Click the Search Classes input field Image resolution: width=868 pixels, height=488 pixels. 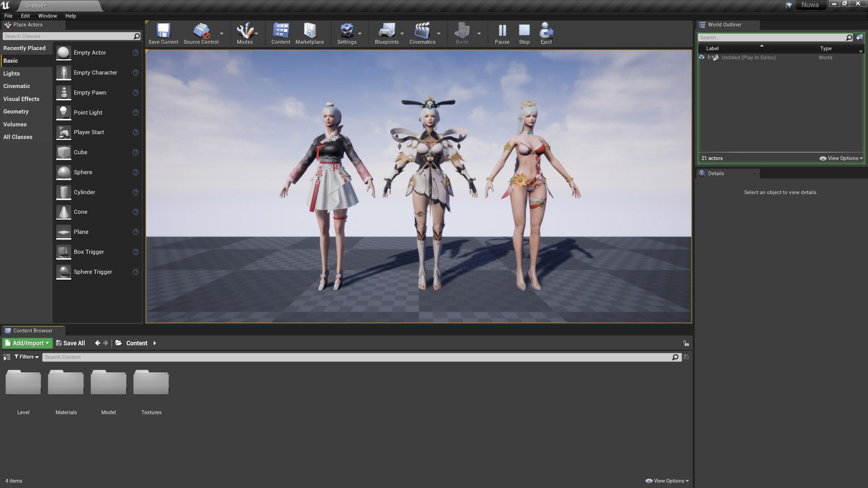(68, 36)
